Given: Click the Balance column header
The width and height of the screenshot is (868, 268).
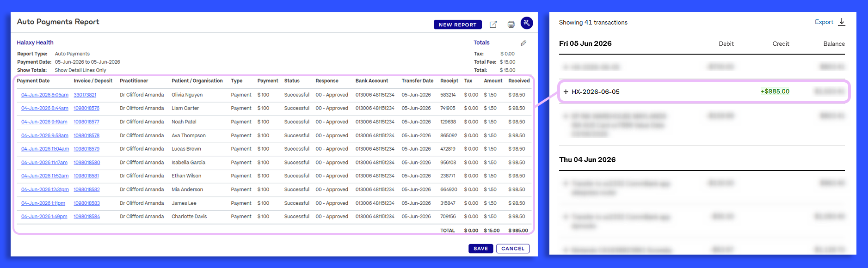Looking at the screenshot, I should 834,44.
